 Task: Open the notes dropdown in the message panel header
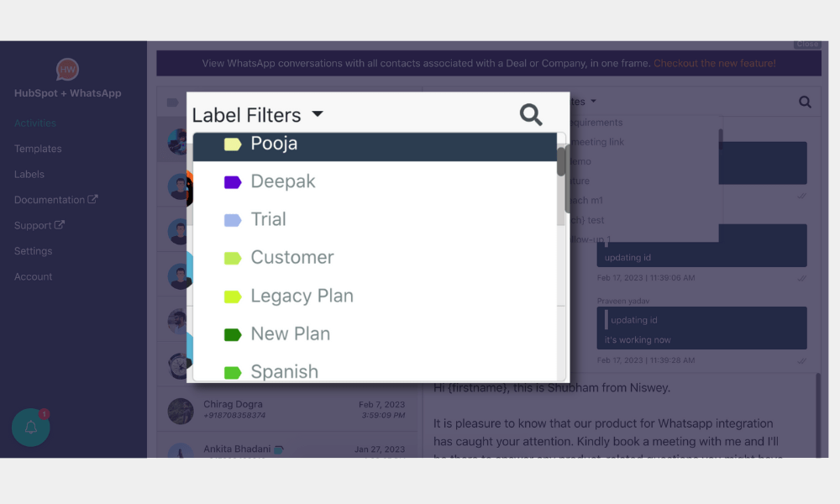[594, 101]
